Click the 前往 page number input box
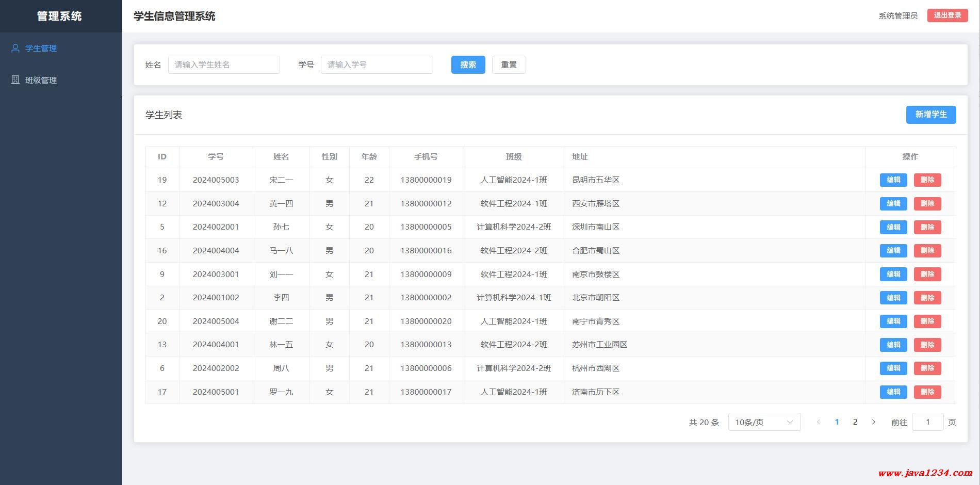The width and height of the screenshot is (980, 485). pyautogui.click(x=927, y=422)
